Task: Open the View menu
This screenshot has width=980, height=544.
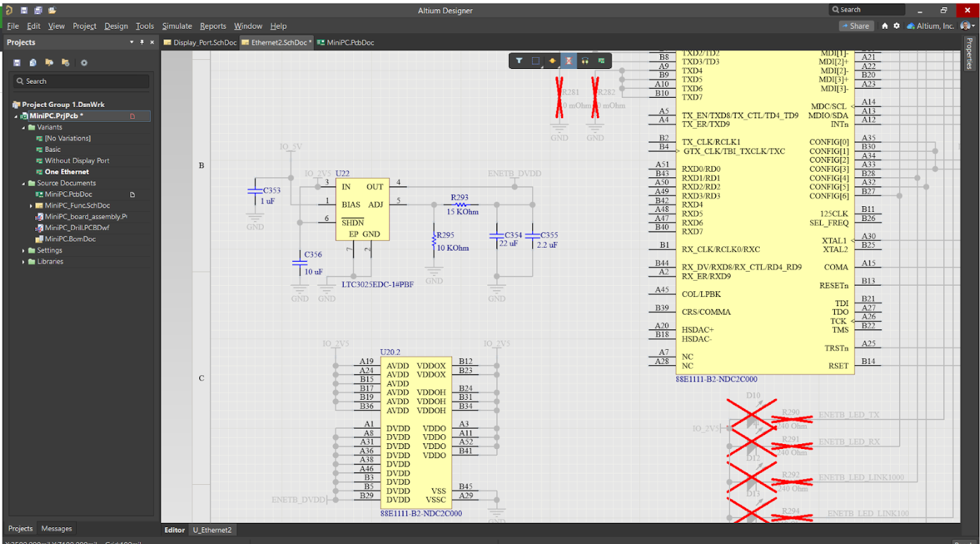Action: (x=56, y=26)
